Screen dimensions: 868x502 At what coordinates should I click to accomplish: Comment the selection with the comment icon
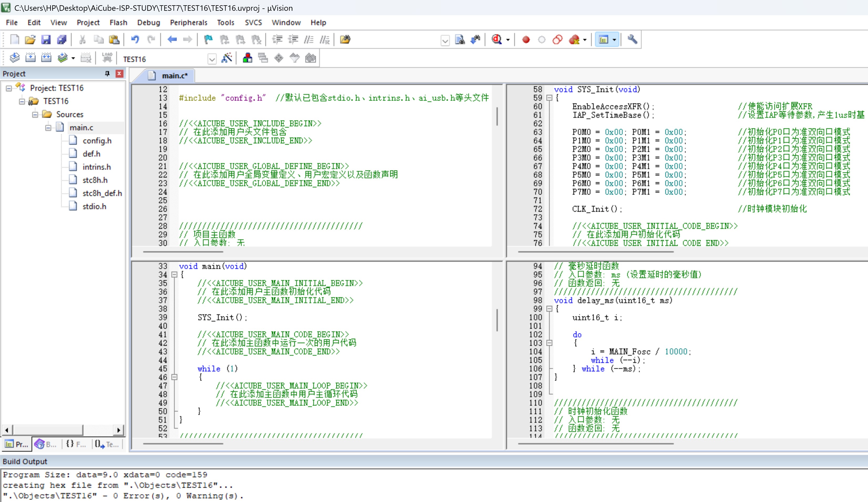point(309,40)
